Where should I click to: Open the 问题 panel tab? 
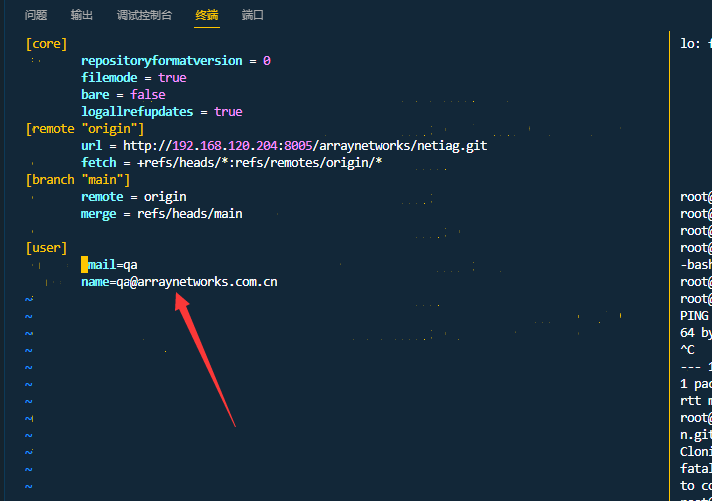36,15
